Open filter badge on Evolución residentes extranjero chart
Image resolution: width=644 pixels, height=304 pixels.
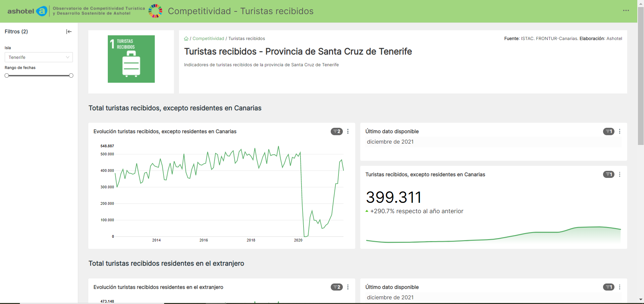coord(336,287)
